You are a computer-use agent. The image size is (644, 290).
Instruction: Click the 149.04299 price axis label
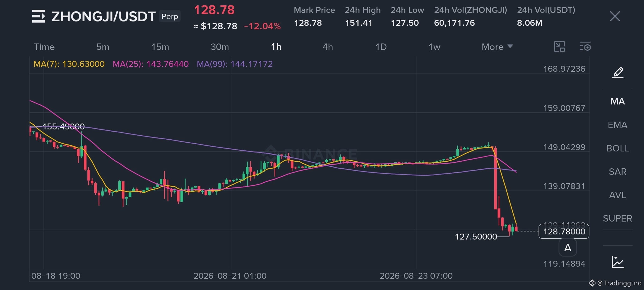564,147
